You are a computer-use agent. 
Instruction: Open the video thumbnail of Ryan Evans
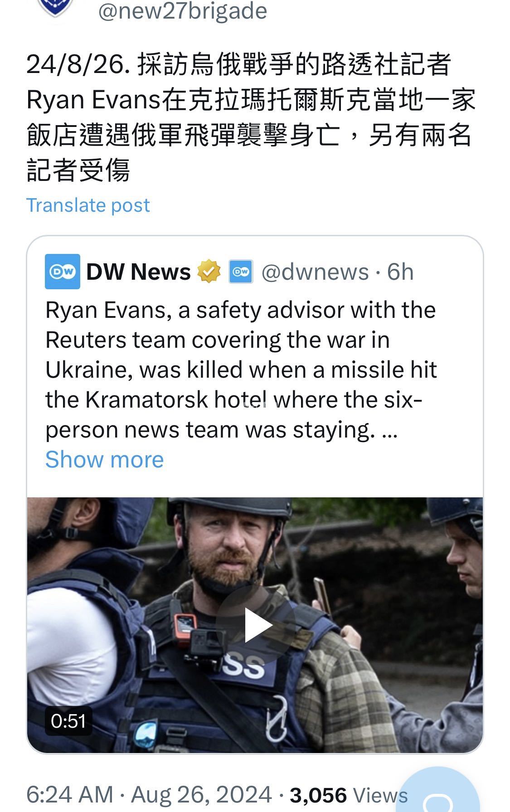click(255, 625)
